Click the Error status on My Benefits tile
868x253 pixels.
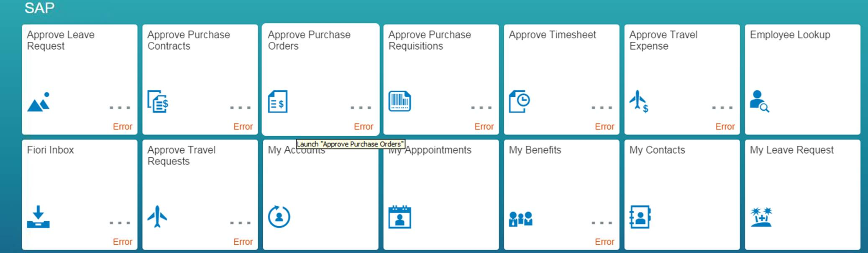click(x=604, y=242)
